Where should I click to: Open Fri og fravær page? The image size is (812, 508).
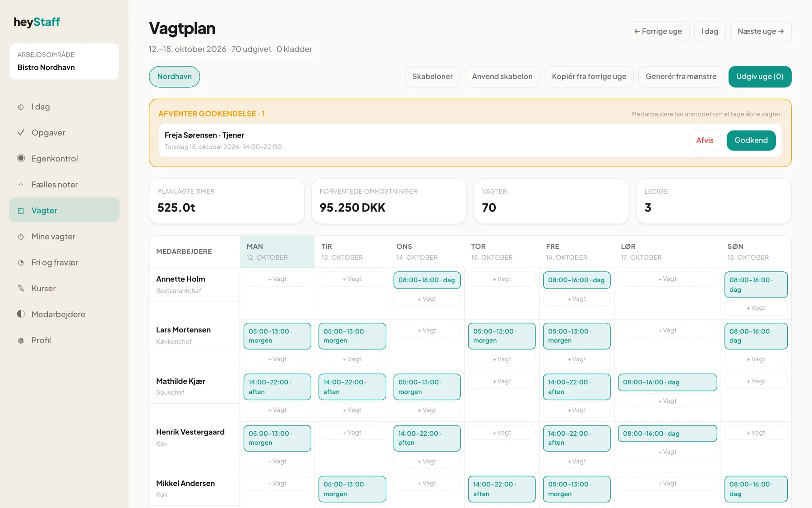[x=64, y=262]
